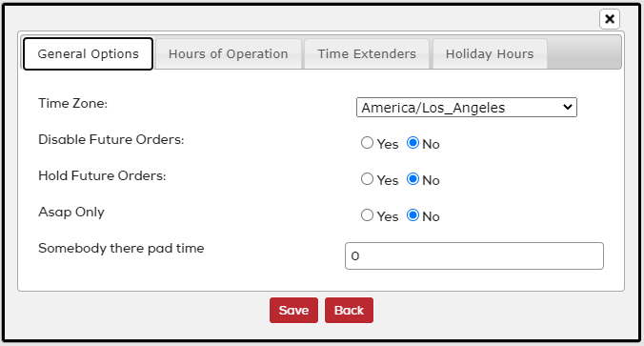Close the dialog with the X icon

609,19
